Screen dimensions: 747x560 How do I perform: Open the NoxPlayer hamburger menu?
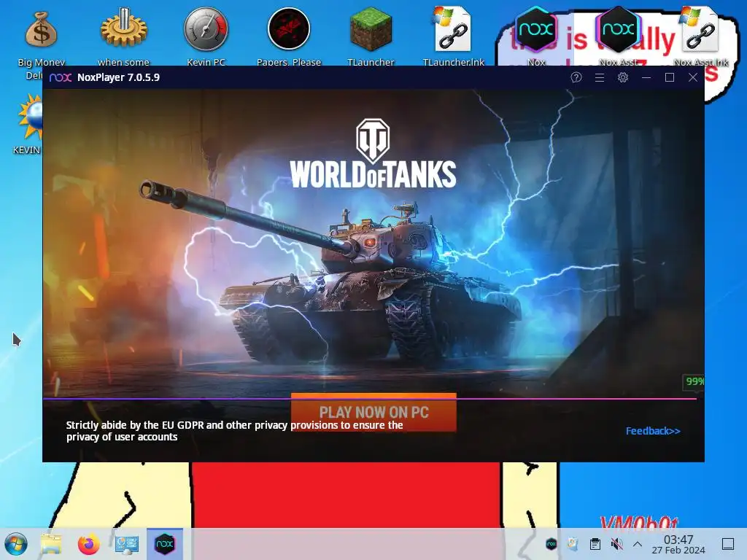click(600, 77)
